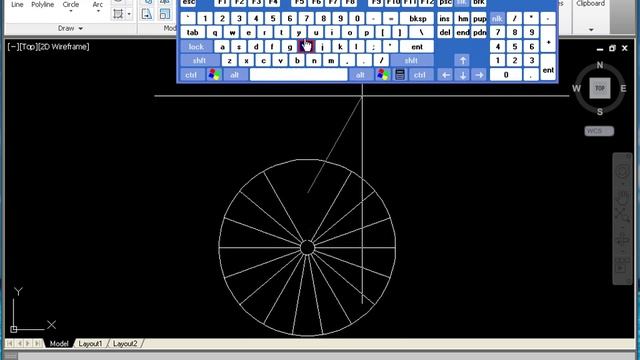Select the Line drawing tool
640x360 pixels.
click(x=17, y=4)
